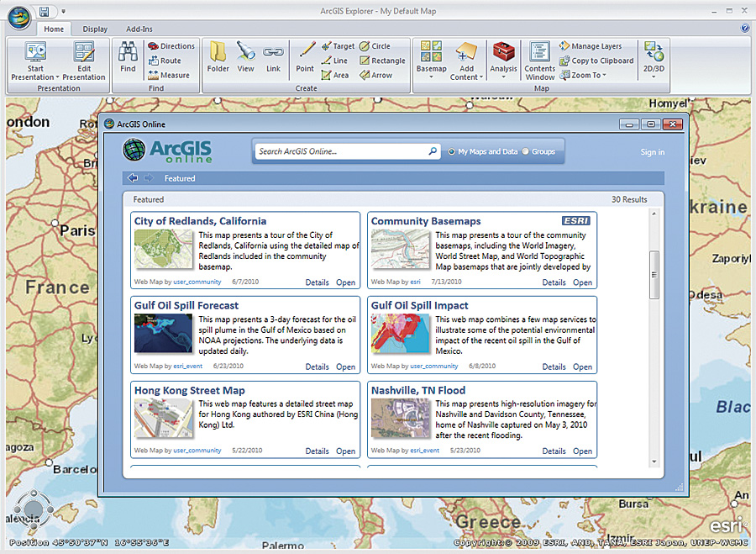The width and height of the screenshot is (756, 554).
Task: Click the scroll down arrow in results
Action: coord(654,462)
